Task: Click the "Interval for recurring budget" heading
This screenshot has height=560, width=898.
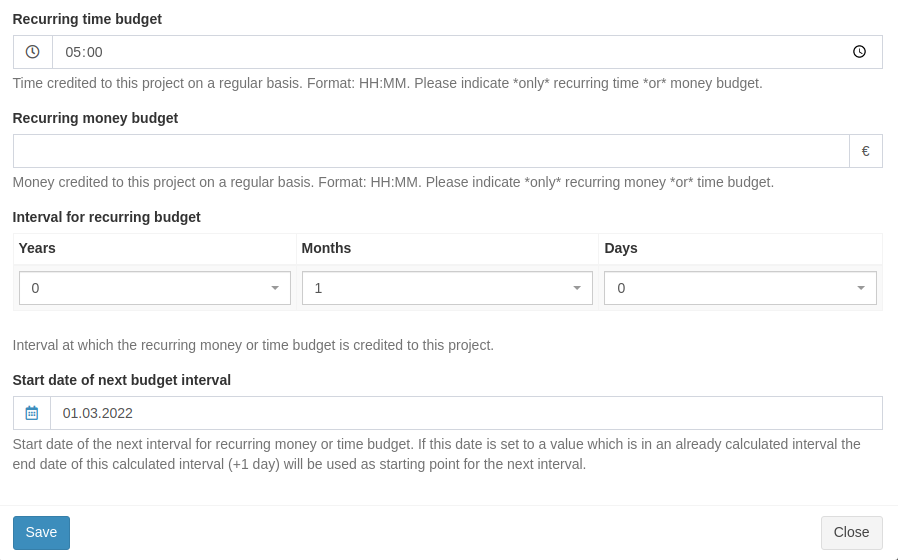Action: [x=106, y=217]
